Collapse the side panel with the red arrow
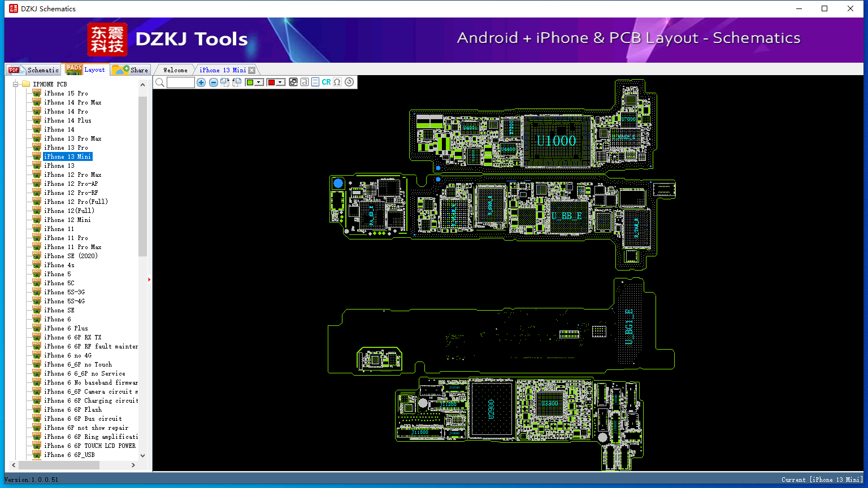868x488 pixels. (149, 280)
